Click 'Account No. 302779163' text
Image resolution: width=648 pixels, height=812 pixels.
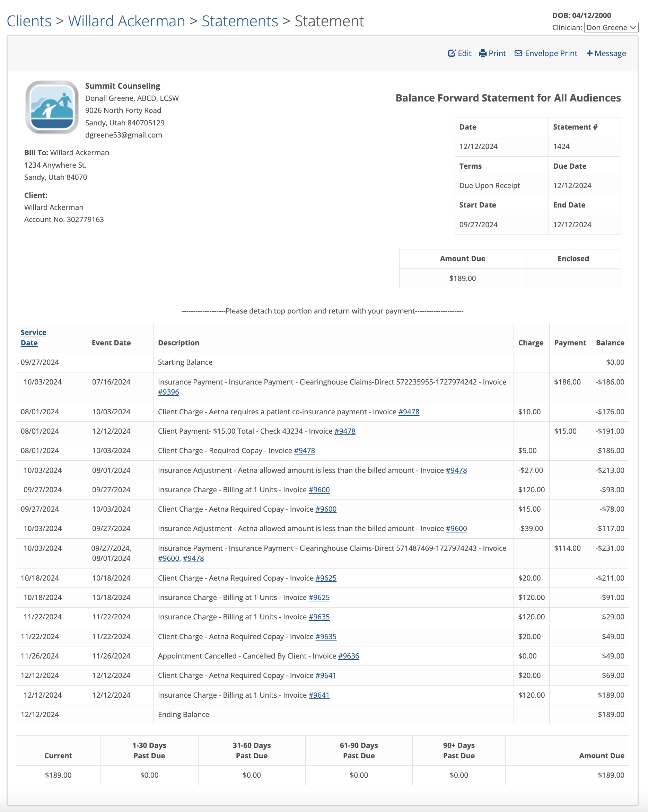pos(64,220)
